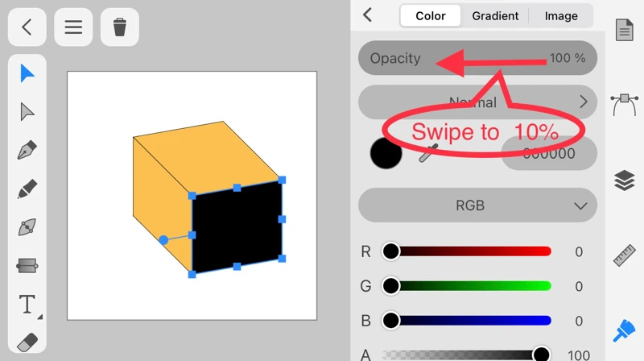Pick color with the eyedropper icon
The width and height of the screenshot is (644, 361).
[x=427, y=153]
